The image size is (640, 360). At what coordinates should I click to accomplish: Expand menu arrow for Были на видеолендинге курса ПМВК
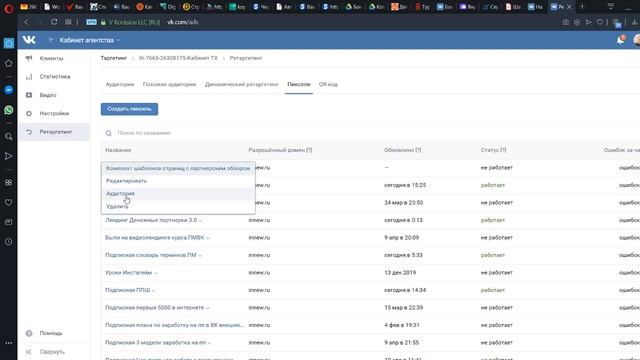click(x=208, y=238)
